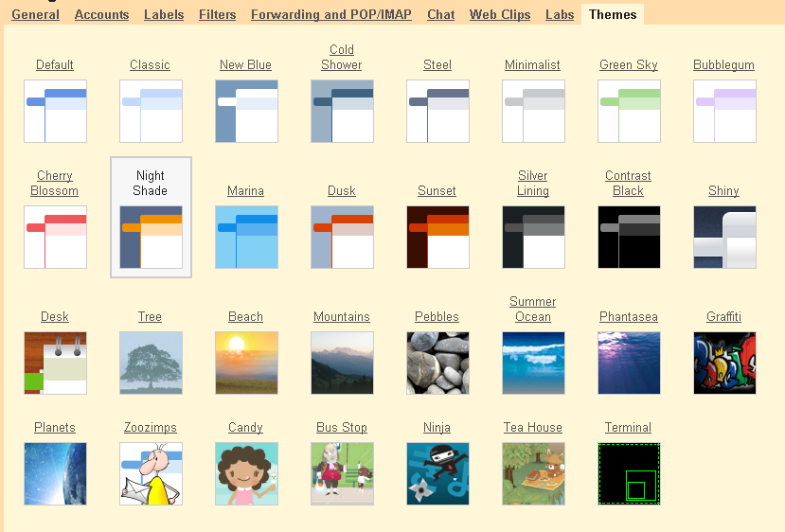The height and width of the screenshot is (532, 785).
Task: Pick the Green Sky theme preview
Action: (630, 111)
